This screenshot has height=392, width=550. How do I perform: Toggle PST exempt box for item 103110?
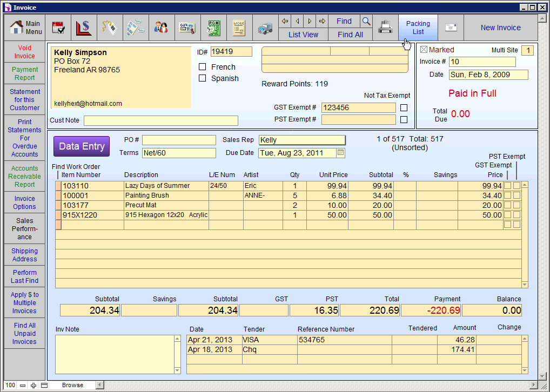pyautogui.click(x=517, y=186)
